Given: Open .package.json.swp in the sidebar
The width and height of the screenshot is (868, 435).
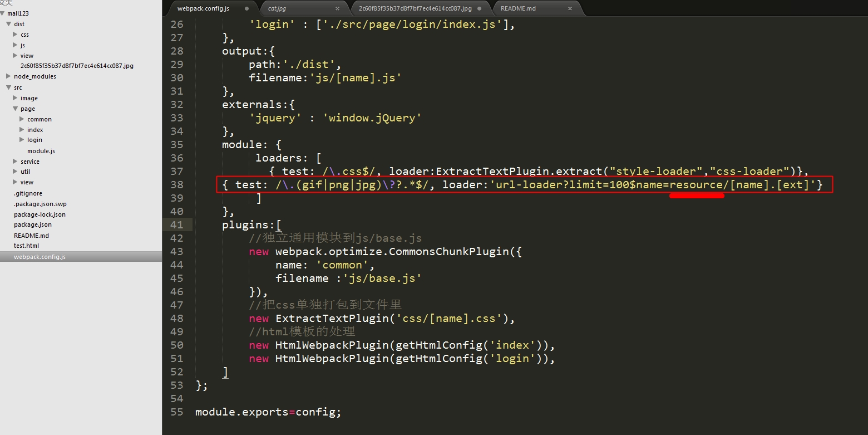Looking at the screenshot, I should 40,204.
